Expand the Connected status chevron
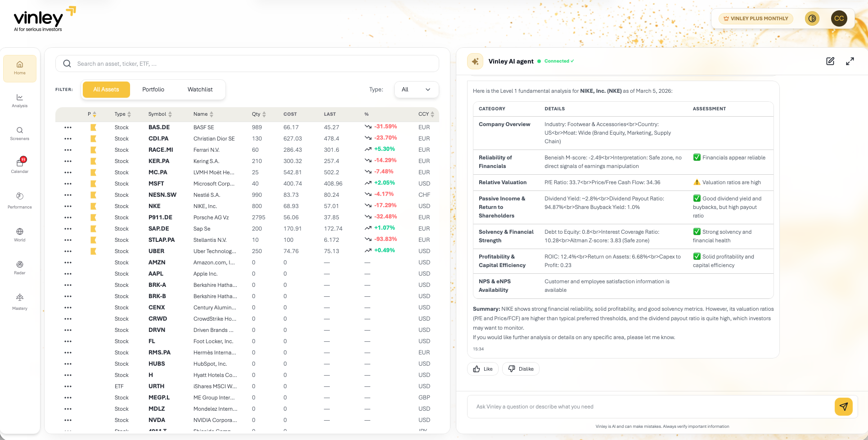868x440 pixels. [x=572, y=61]
